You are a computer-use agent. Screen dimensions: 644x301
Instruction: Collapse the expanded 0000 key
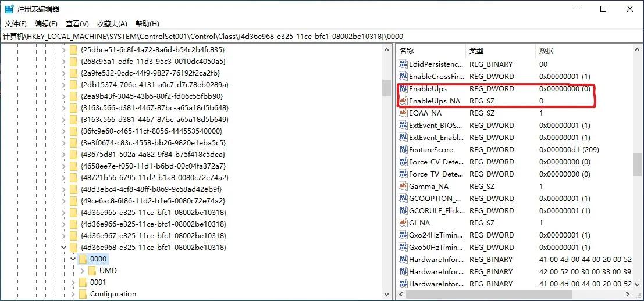73,259
